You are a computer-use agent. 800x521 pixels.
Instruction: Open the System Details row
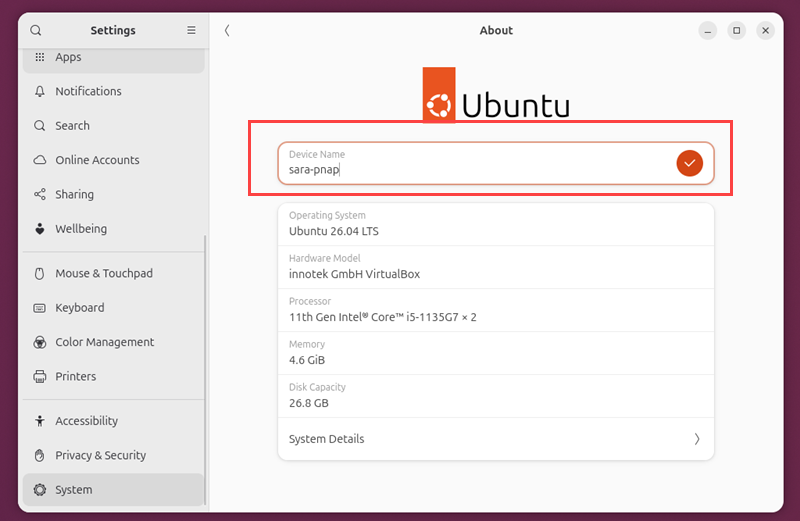(495, 439)
